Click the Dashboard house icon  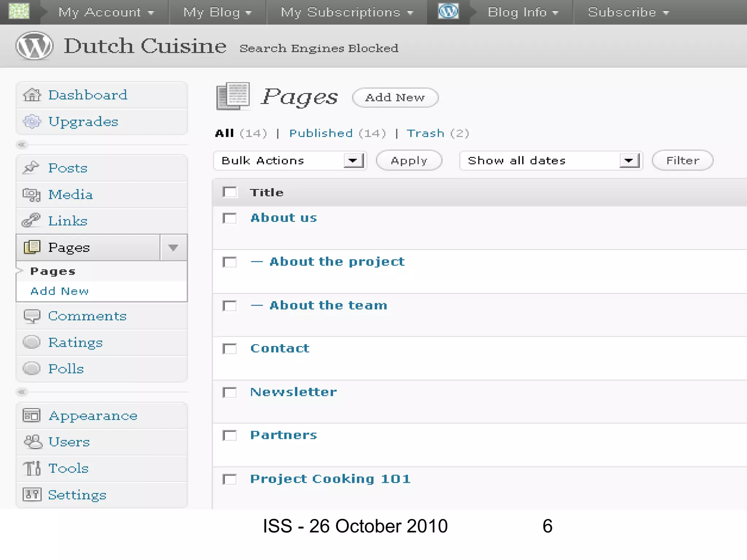(x=32, y=95)
